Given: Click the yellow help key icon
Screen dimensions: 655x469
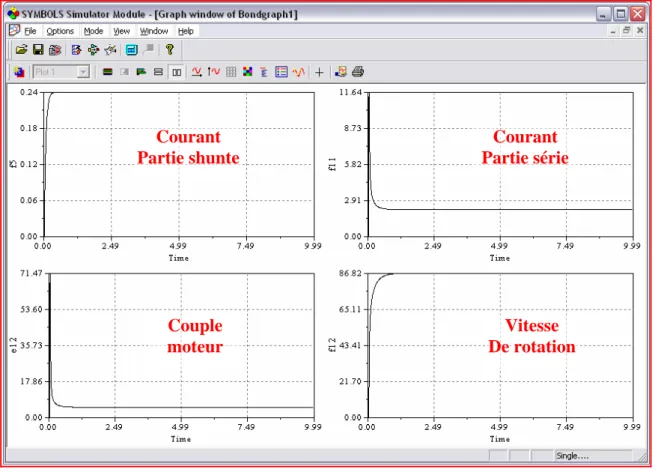Looking at the screenshot, I should pos(169,50).
